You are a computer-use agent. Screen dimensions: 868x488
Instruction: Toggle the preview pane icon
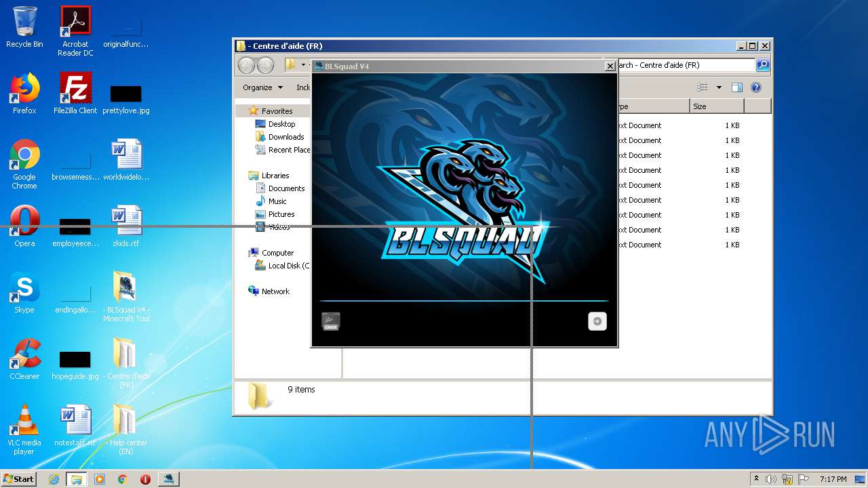737,87
